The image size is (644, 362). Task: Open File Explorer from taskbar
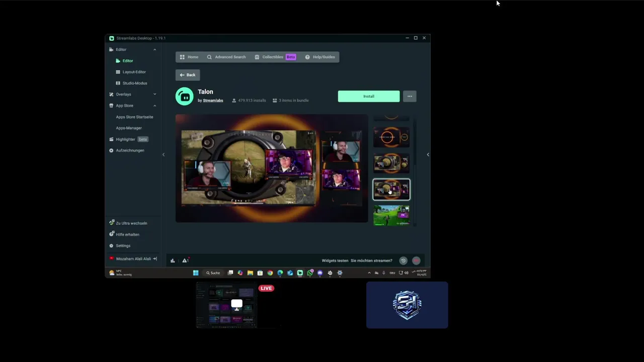coord(250,273)
